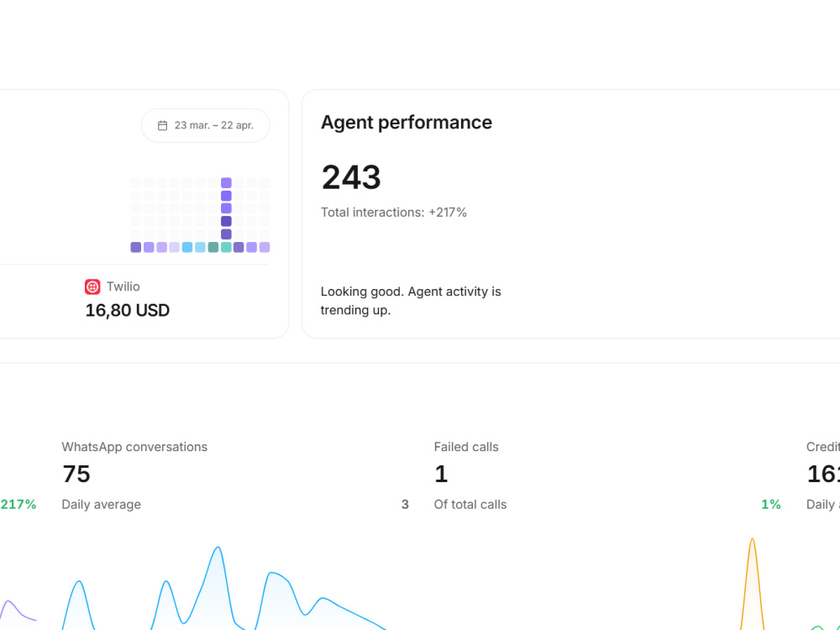Click the teal square in the heatmap bottom row

point(226,247)
